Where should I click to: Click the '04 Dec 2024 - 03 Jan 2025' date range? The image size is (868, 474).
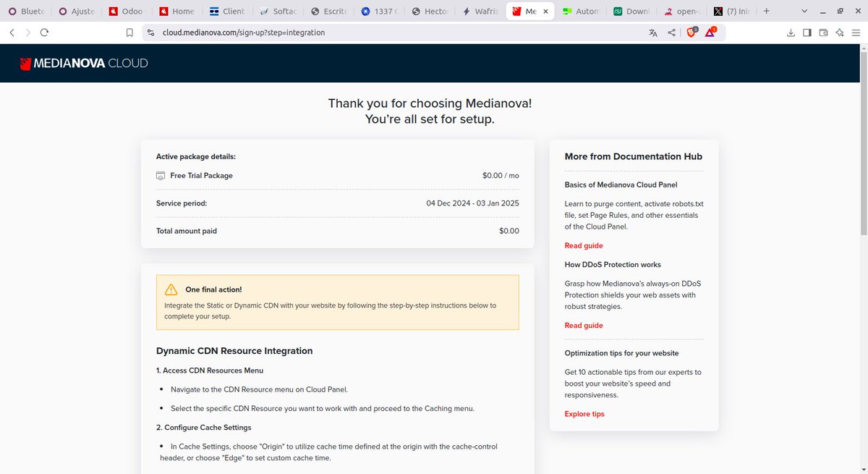[472, 203]
